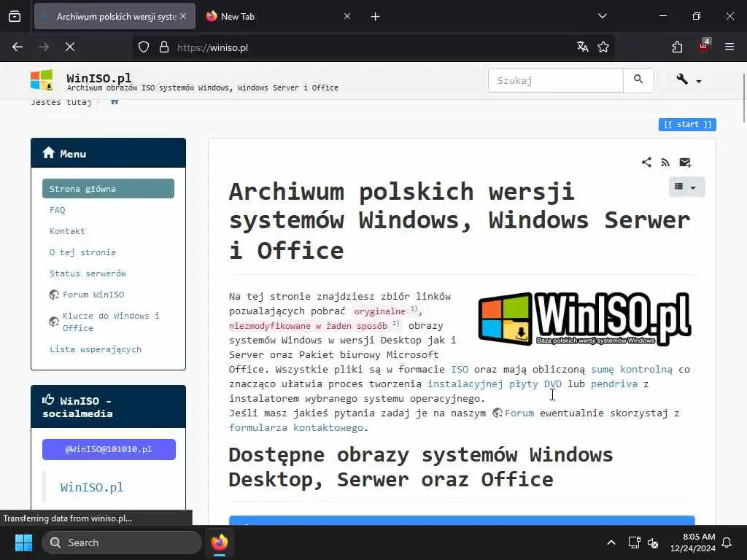Screen dimensions: 747x560
Task: Click the Szukaj search field
Action: coord(555,80)
